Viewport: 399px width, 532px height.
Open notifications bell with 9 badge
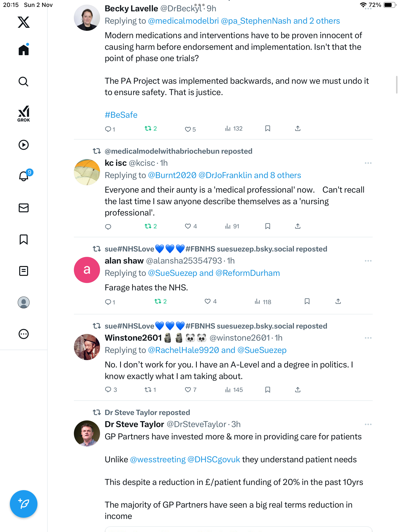click(24, 176)
